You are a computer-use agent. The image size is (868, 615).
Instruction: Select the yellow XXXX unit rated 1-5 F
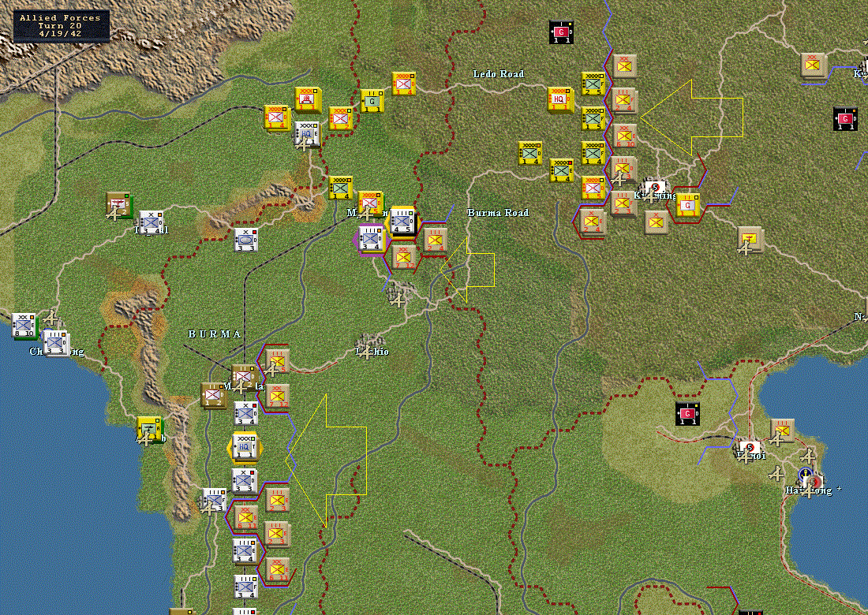pyautogui.click(x=593, y=118)
